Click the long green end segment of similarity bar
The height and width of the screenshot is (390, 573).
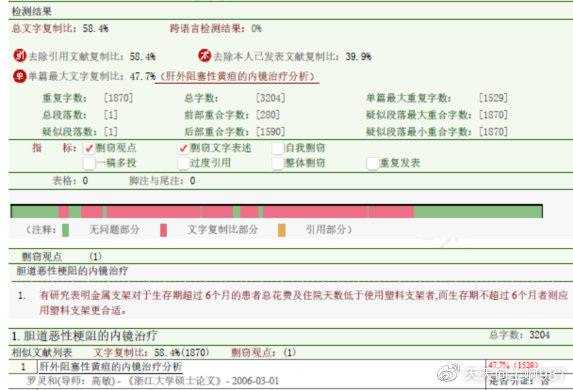tap(478, 212)
